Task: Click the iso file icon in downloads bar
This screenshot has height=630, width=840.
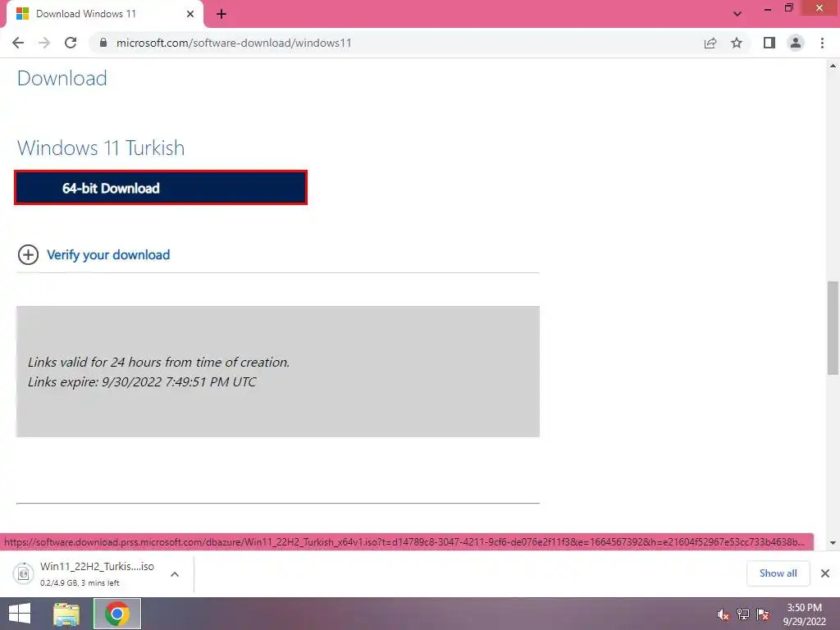Action: tap(24, 573)
